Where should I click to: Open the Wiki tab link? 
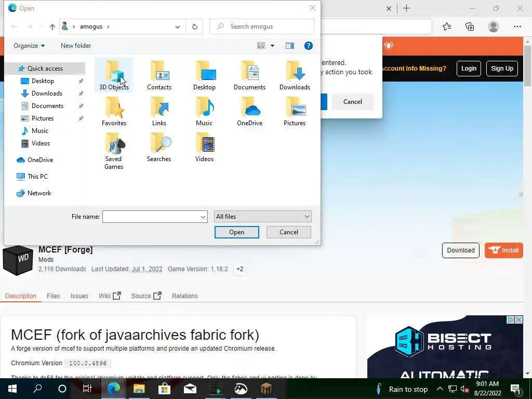coord(110,296)
